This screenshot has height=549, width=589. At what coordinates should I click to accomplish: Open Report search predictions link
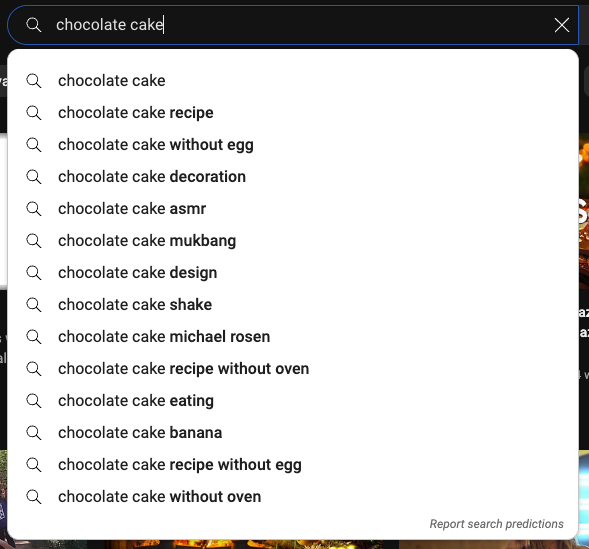tap(496, 524)
